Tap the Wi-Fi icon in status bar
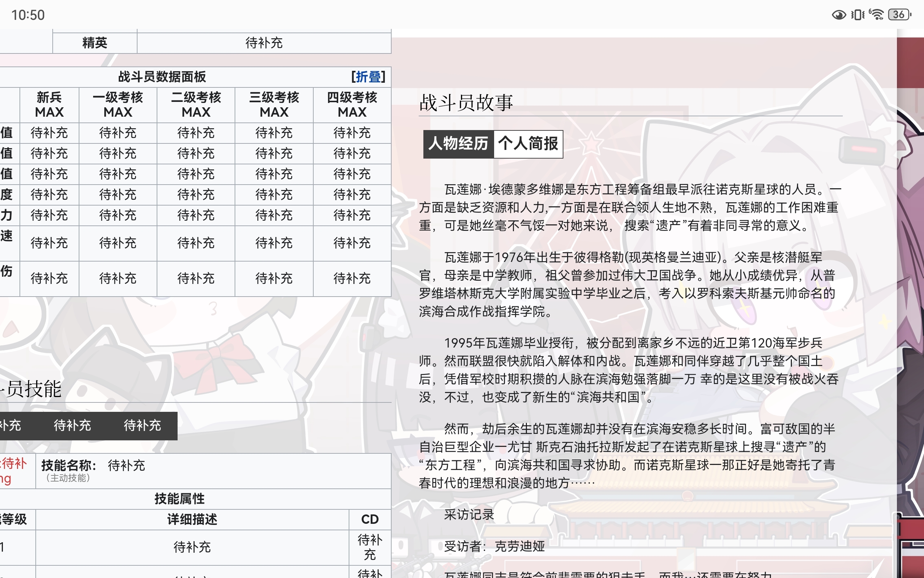The image size is (924, 578). pyautogui.click(x=876, y=14)
